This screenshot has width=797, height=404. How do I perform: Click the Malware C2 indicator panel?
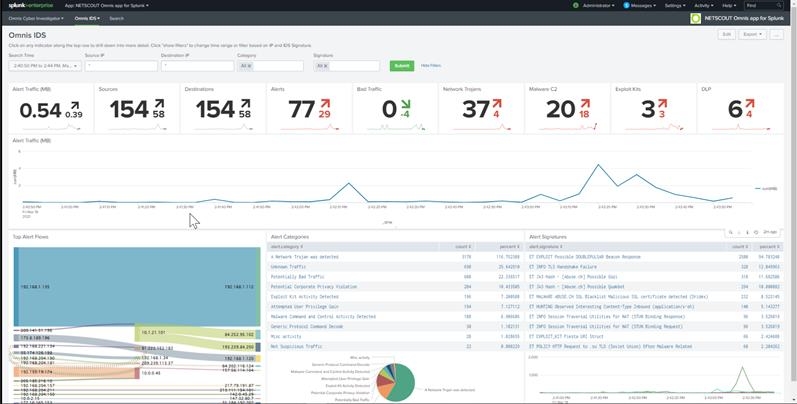[x=567, y=110]
